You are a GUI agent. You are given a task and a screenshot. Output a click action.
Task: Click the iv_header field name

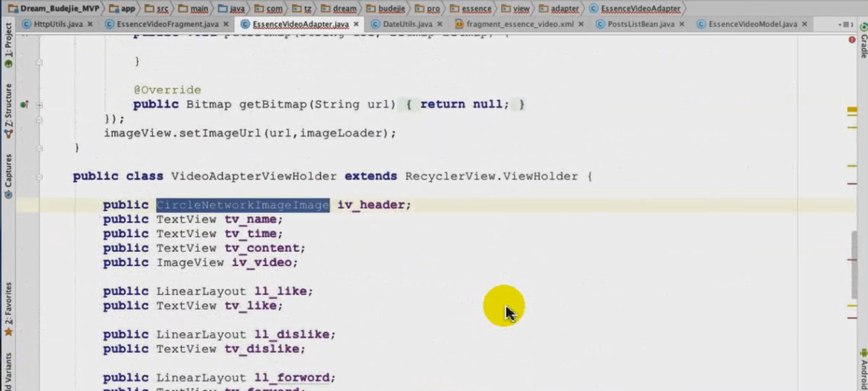pos(371,205)
